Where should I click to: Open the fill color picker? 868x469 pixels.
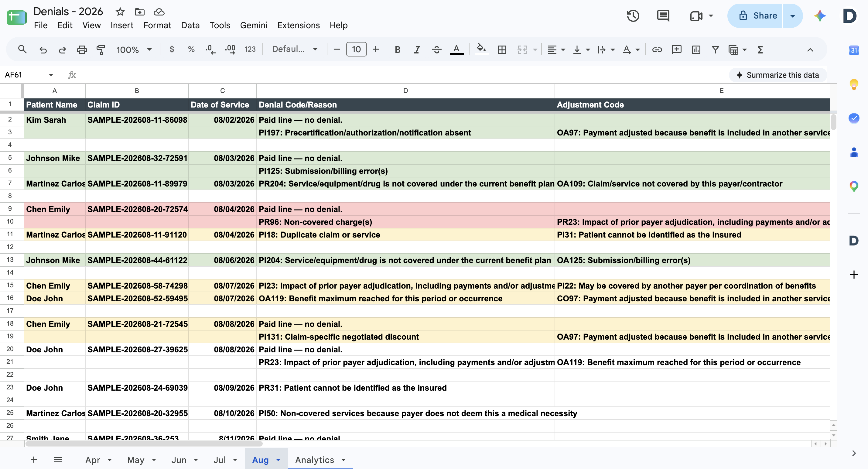coord(481,50)
